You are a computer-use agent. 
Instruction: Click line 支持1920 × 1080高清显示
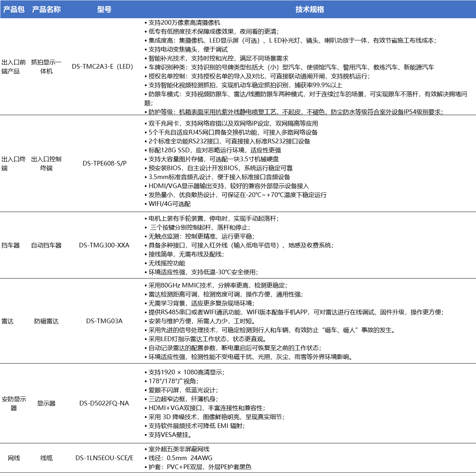pyautogui.click(x=184, y=372)
